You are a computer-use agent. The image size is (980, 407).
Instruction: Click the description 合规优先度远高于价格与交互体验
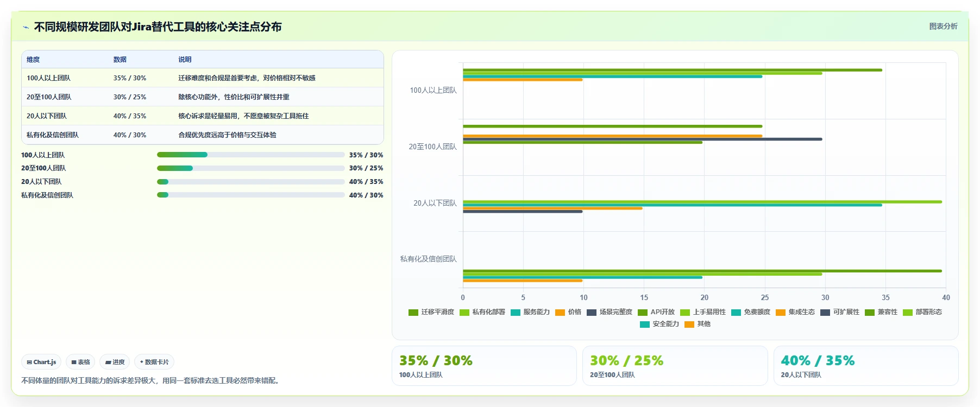pos(227,135)
